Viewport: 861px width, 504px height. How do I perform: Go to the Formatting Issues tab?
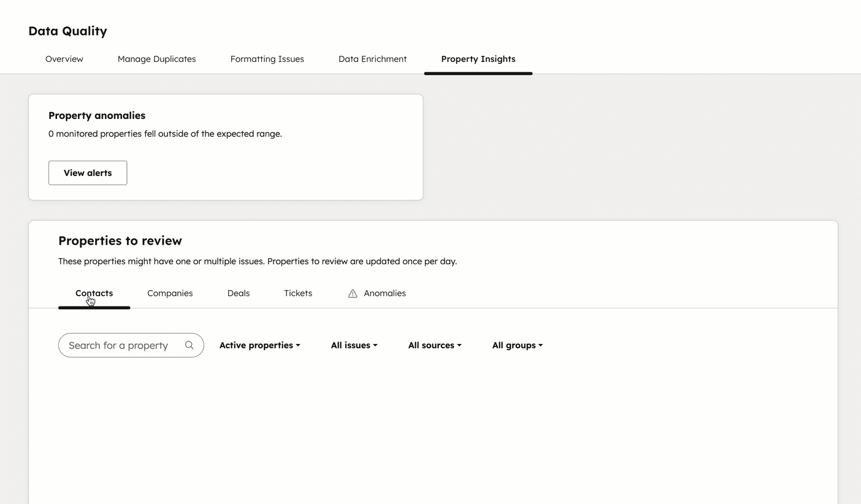[x=267, y=59]
